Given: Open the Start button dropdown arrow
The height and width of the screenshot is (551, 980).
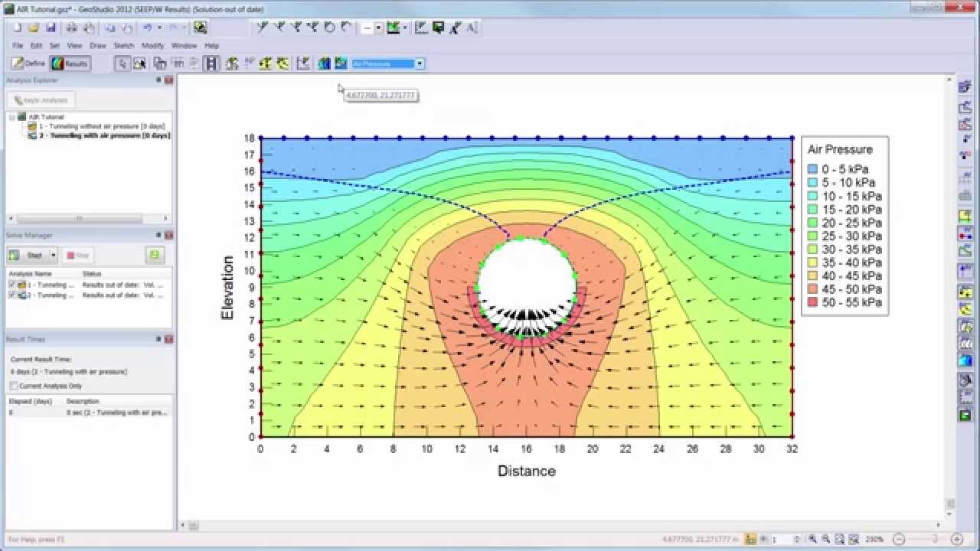Looking at the screenshot, I should pyautogui.click(x=53, y=255).
